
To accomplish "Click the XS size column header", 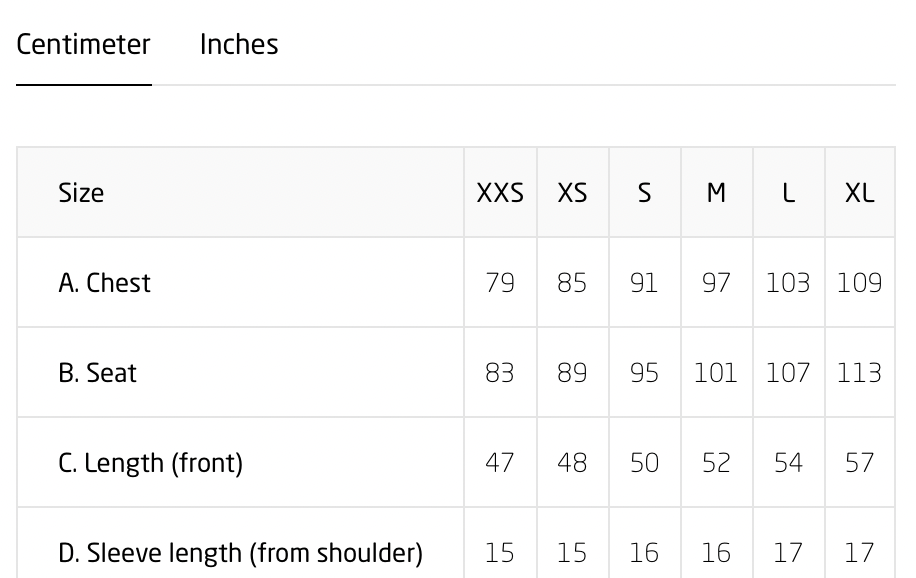I will (x=572, y=193).
